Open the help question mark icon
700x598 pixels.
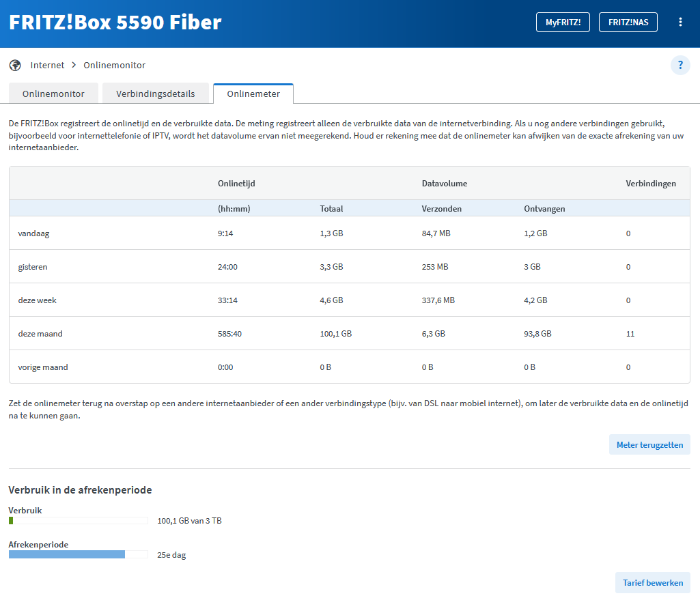click(x=680, y=66)
